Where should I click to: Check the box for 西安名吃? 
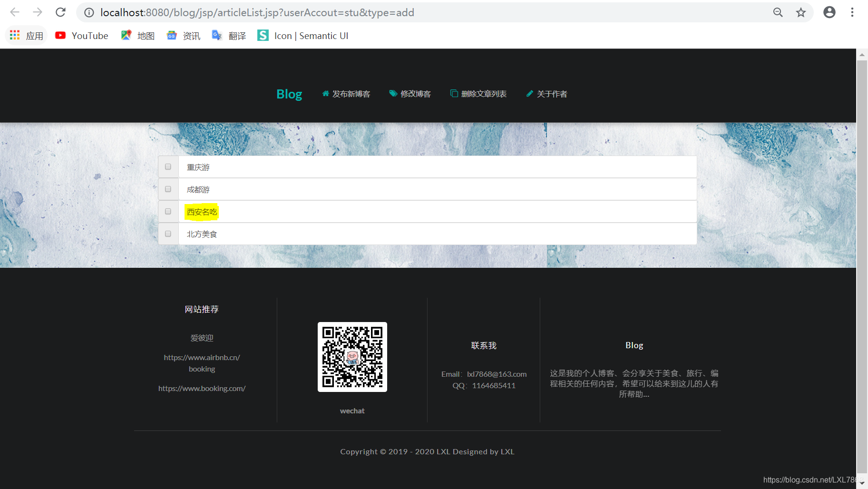[168, 211]
